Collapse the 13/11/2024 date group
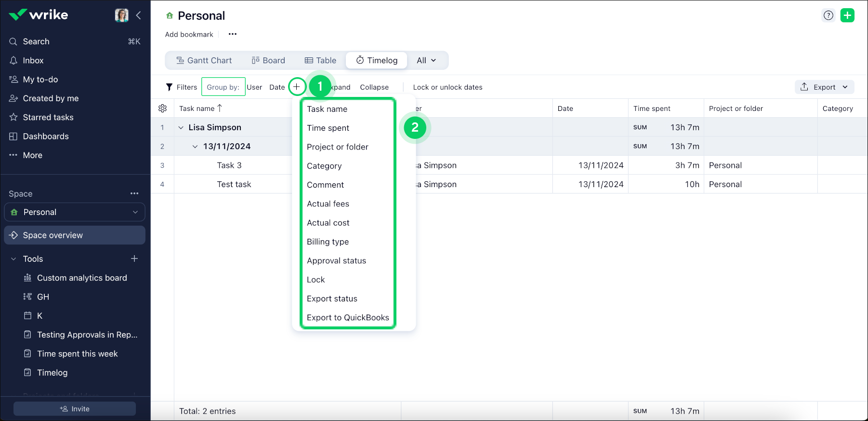 (x=195, y=147)
